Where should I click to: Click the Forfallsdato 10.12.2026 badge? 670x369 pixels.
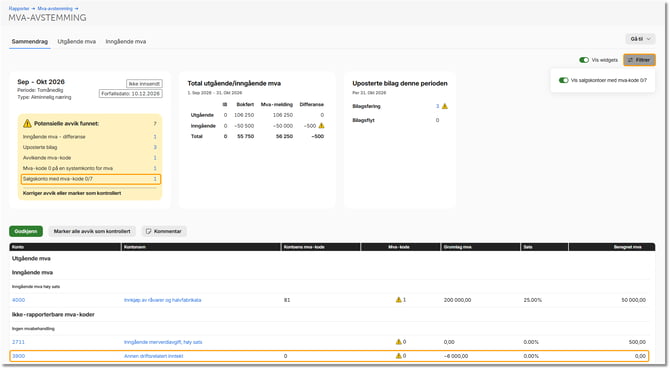(x=131, y=94)
